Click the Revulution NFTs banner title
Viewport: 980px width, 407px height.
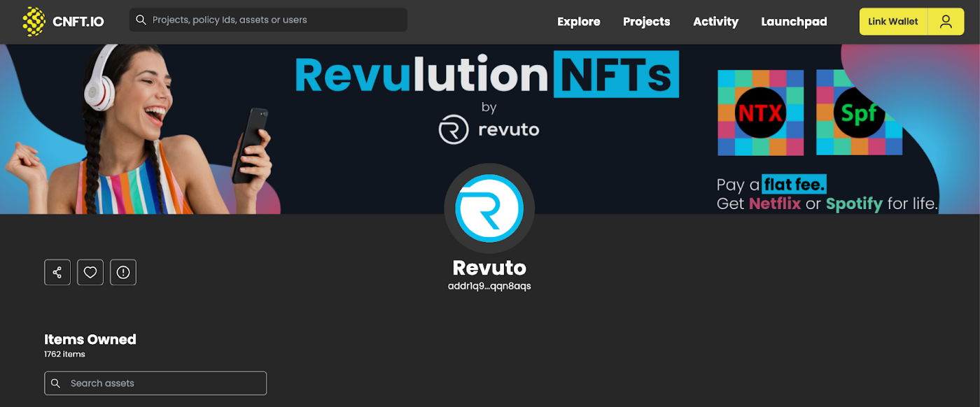click(x=487, y=73)
